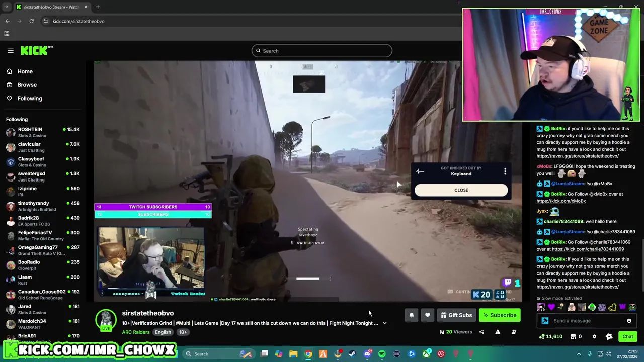Open new browser tab
The width and height of the screenshot is (644, 362).
point(98,7)
